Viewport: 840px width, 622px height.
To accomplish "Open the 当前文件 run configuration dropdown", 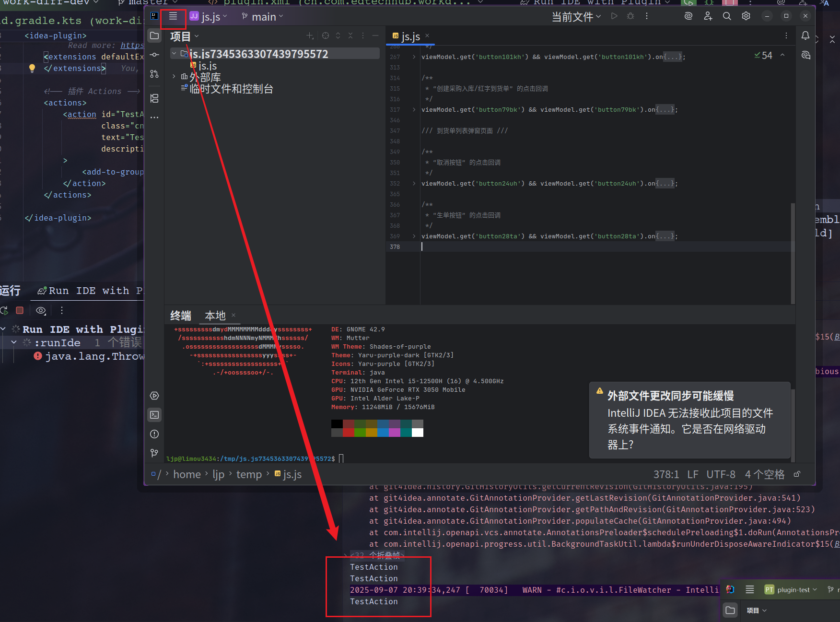I will (576, 17).
